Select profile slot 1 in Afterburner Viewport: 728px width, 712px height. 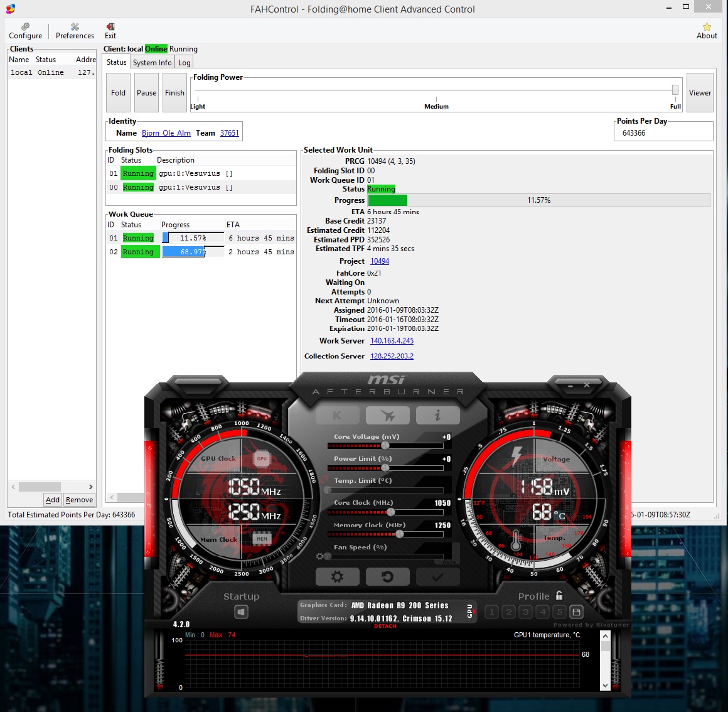(491, 612)
